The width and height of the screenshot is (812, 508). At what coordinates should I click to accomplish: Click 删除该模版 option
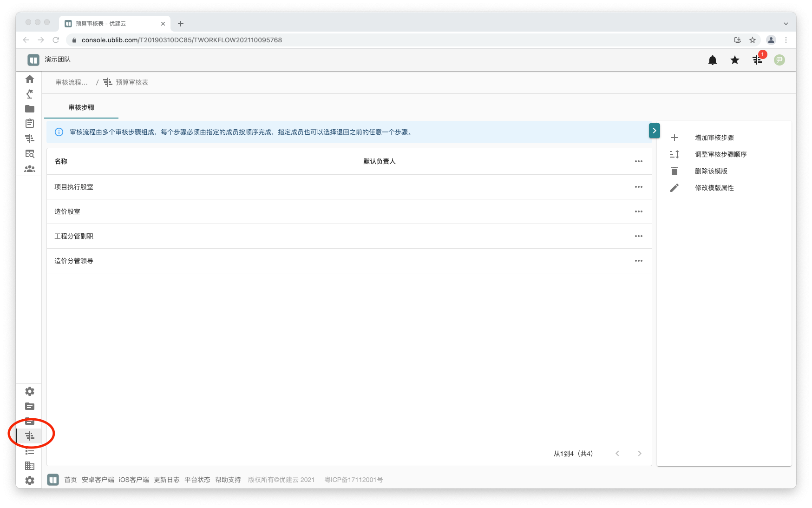711,171
